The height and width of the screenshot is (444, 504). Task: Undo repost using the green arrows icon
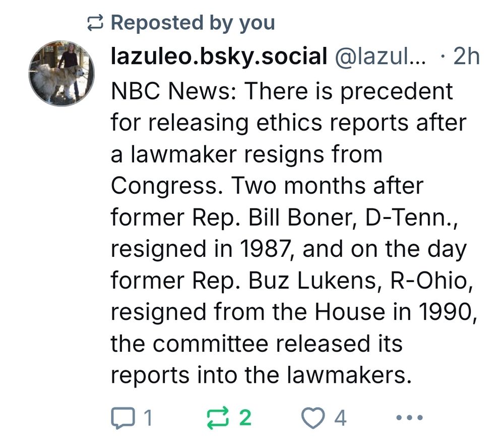click(217, 418)
